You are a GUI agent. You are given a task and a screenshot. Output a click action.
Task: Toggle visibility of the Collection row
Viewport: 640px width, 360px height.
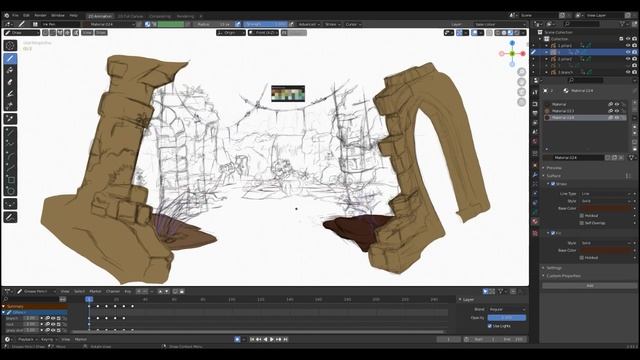[x=628, y=39]
